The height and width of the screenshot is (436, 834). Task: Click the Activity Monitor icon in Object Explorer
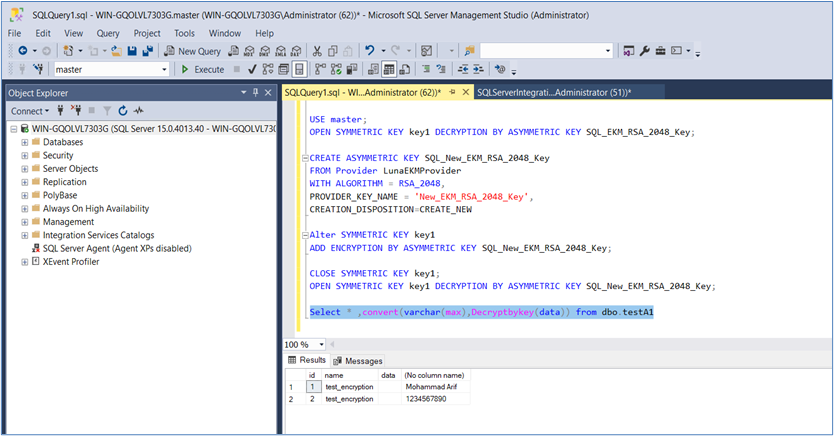click(x=138, y=111)
